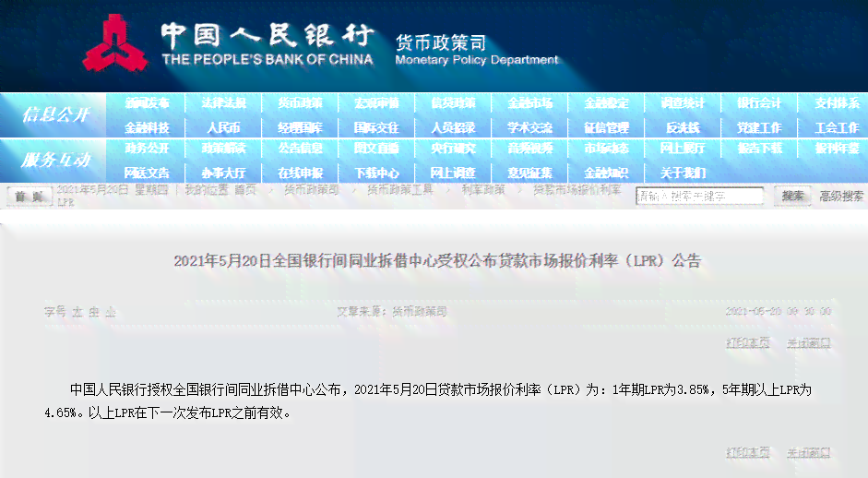The width and height of the screenshot is (868, 478).
Task: Click the 意见征集 link
Action: click(529, 173)
